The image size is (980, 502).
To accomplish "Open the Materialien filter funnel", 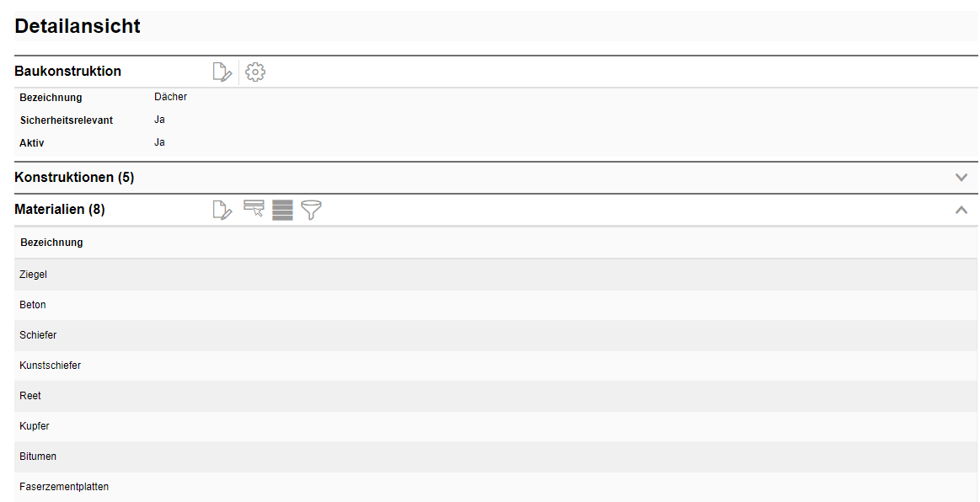I will (x=312, y=211).
